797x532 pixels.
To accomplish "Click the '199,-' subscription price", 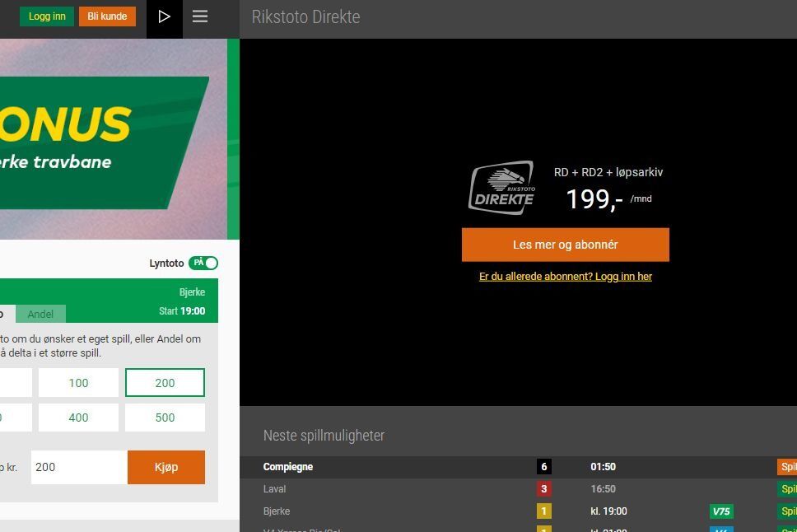I will [594, 198].
